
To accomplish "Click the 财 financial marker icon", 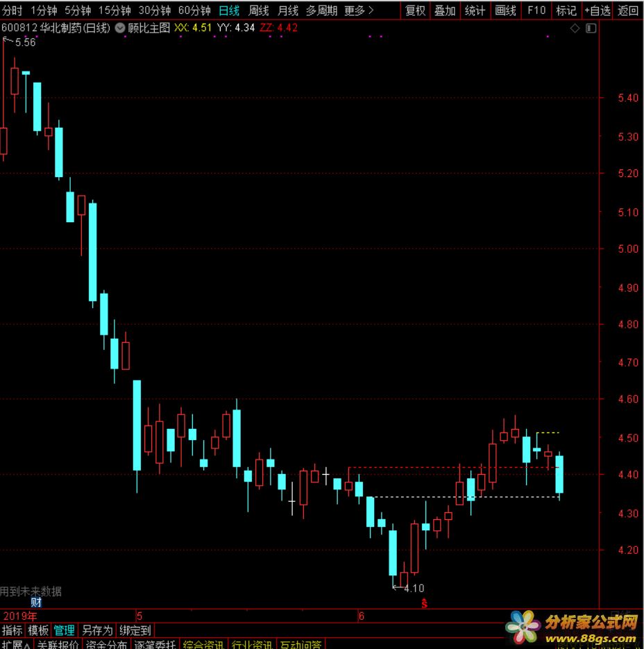I will 36,602.
